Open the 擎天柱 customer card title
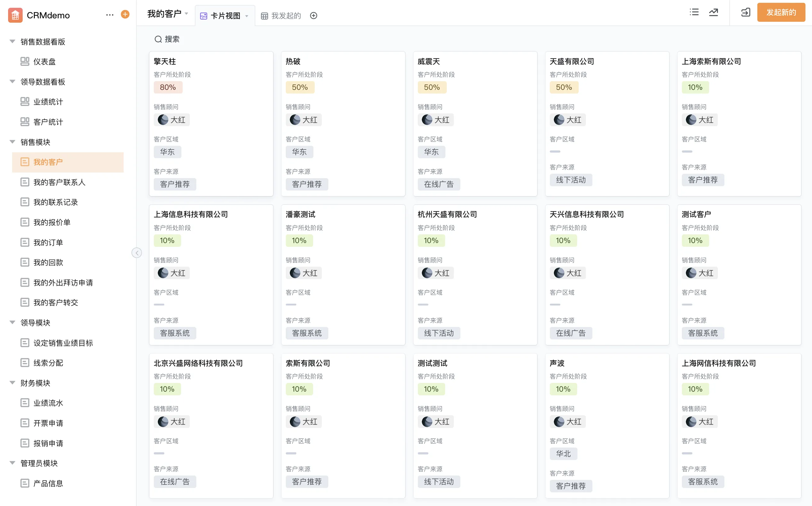 click(x=165, y=62)
